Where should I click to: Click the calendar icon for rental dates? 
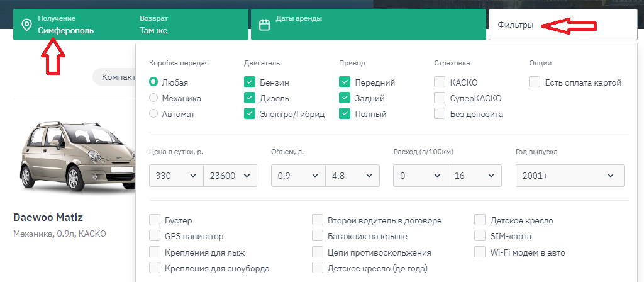pyautogui.click(x=265, y=25)
